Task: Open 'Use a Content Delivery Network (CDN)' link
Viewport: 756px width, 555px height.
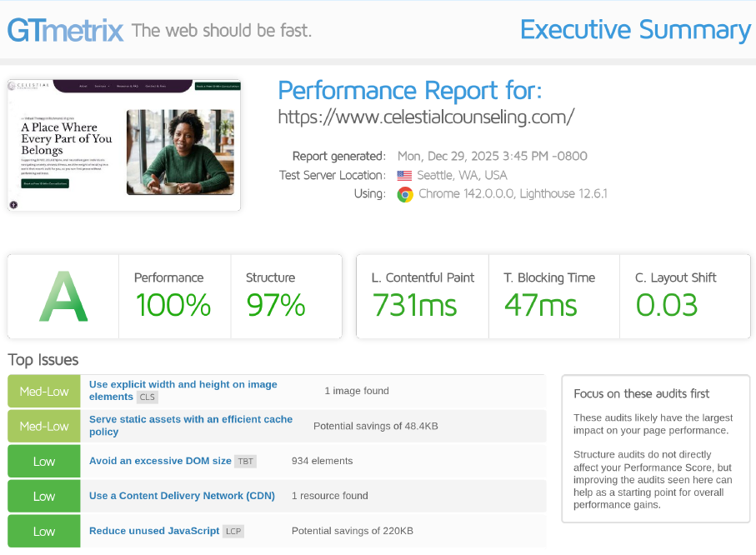Action: [x=182, y=496]
